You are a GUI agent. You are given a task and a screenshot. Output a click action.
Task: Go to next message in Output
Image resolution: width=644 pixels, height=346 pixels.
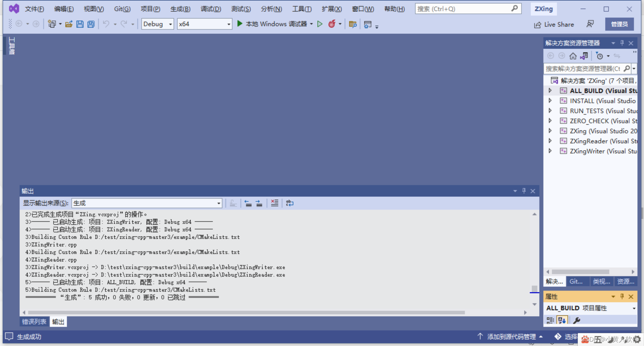point(259,203)
